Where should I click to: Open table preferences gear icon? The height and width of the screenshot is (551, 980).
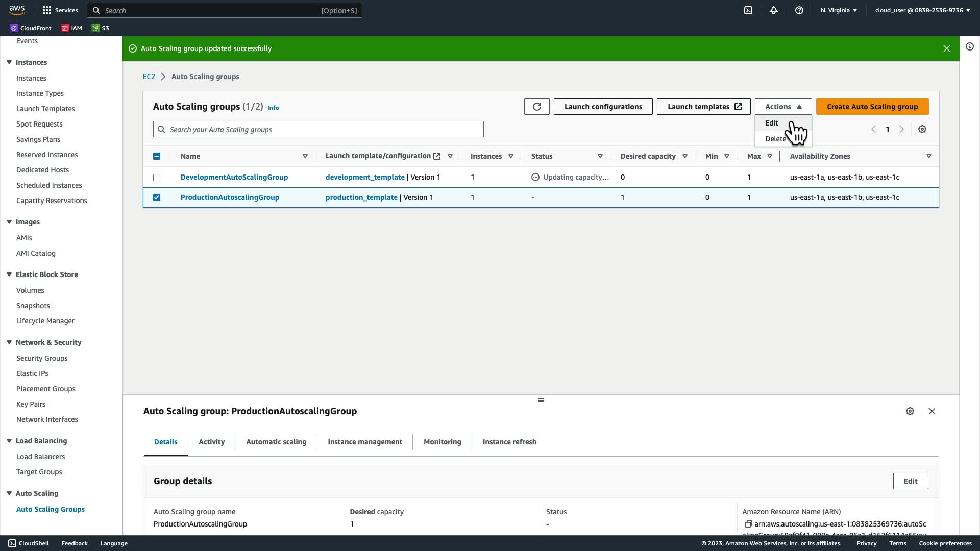(x=922, y=130)
